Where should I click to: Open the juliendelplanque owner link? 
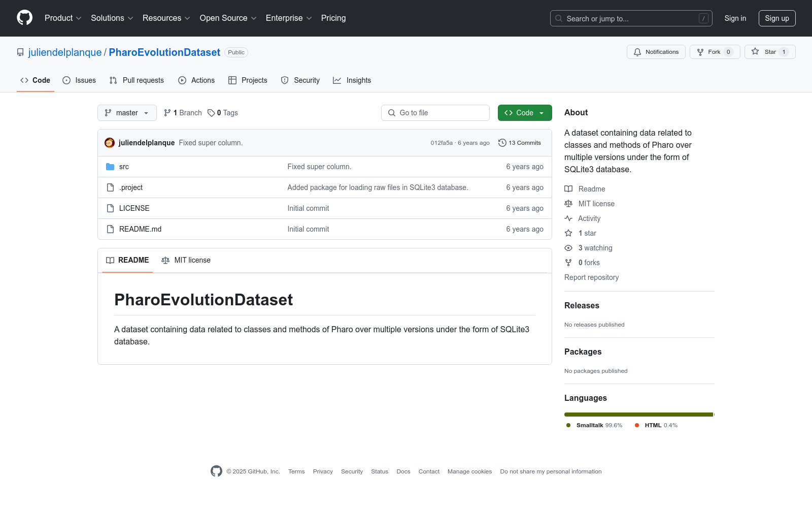pos(65,52)
